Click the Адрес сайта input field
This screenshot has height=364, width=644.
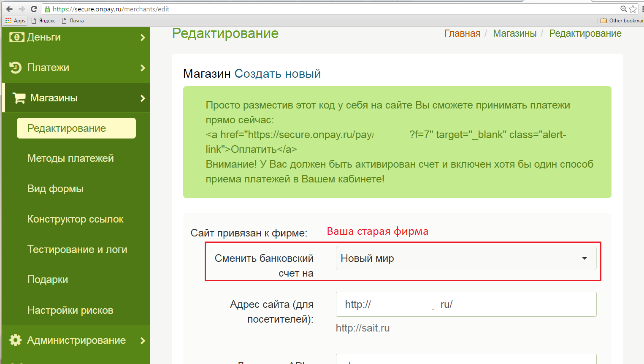466,304
